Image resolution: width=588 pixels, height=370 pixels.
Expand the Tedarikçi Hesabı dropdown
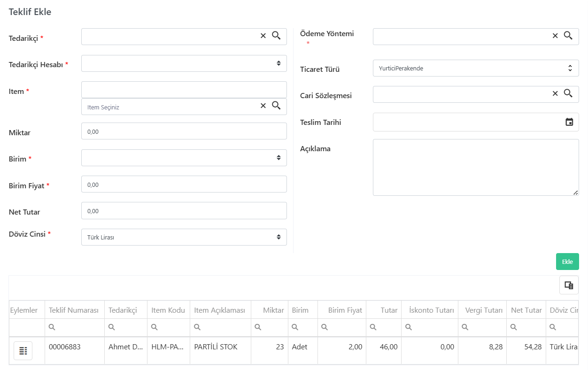click(x=184, y=63)
